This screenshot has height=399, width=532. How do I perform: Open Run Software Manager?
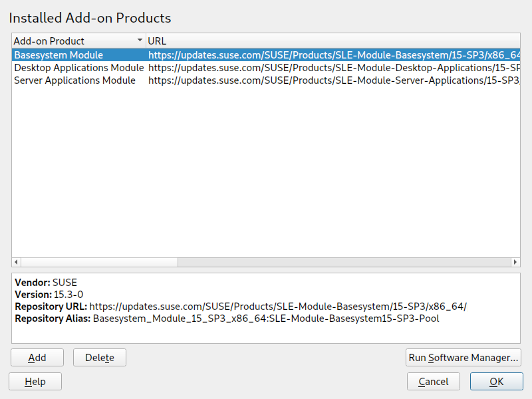(464, 358)
